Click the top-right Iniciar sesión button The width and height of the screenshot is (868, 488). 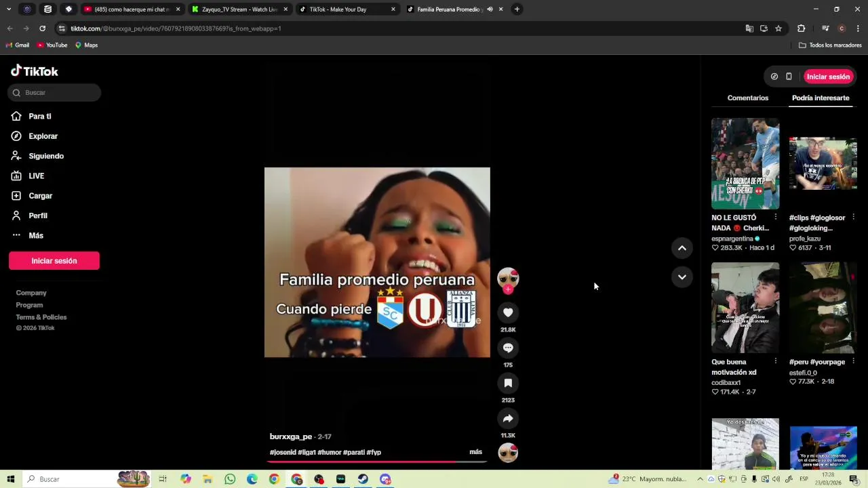click(x=828, y=77)
